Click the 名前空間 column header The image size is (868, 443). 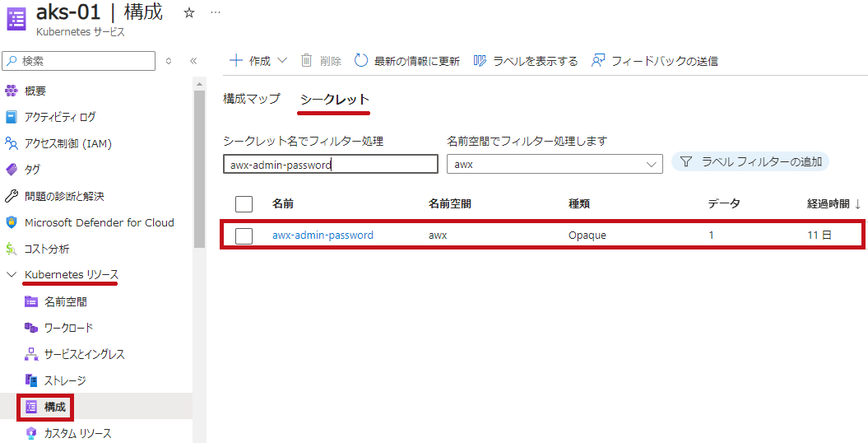449,203
